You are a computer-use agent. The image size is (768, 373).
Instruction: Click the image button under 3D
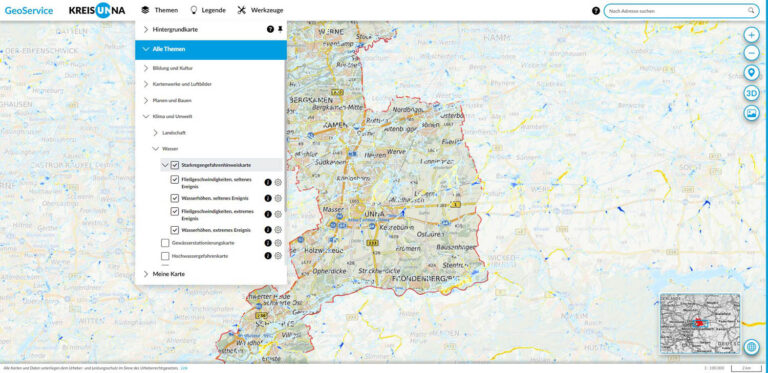(x=751, y=113)
